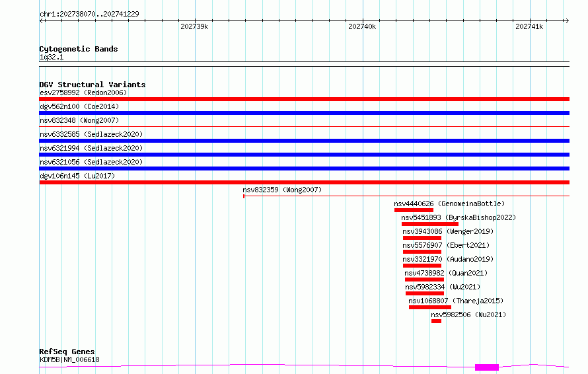Click the small red bar under nsv5982506
Image resolution: width=588 pixels, height=374 pixels.
[436, 321]
